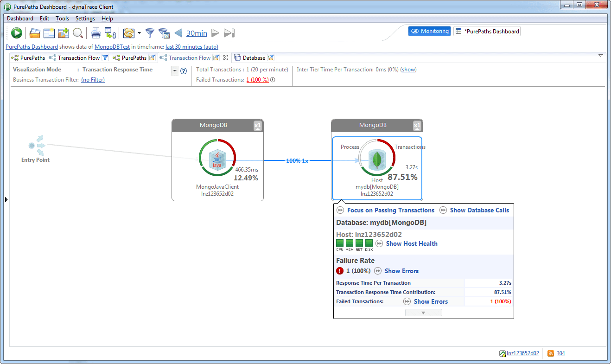Screen dimensions: 611x364
Task: Click filter icon on active Transaction Flow tab
Action: coord(216,58)
